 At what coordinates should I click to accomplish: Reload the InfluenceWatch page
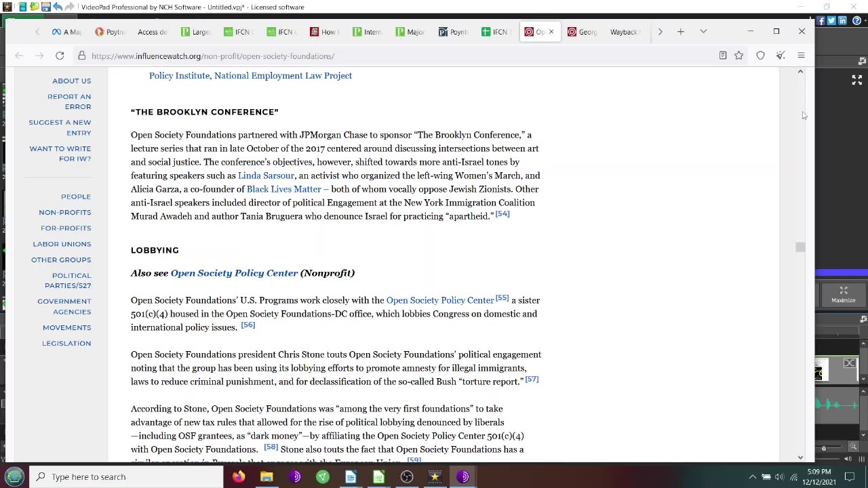pyautogui.click(x=60, y=56)
